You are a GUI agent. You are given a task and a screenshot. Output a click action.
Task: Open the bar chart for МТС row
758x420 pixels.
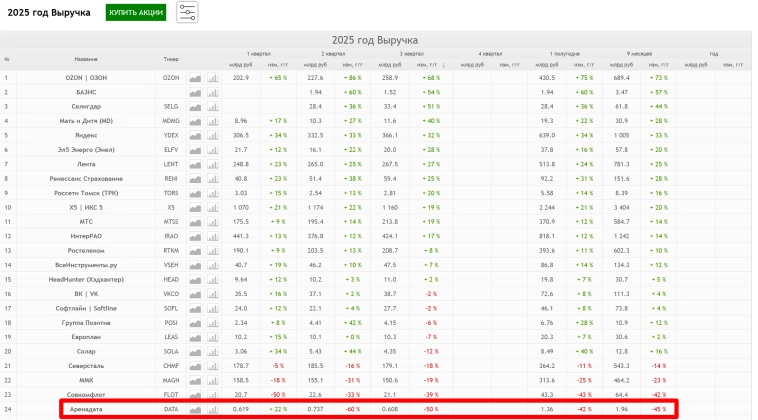coord(212,221)
